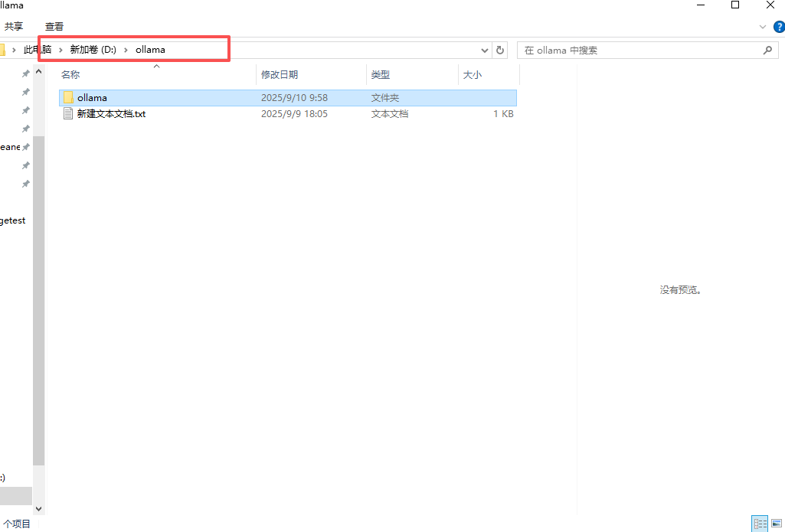This screenshot has height=532, width=785.
Task: Select the 新建文本文档.txt file icon
Action: (68, 113)
